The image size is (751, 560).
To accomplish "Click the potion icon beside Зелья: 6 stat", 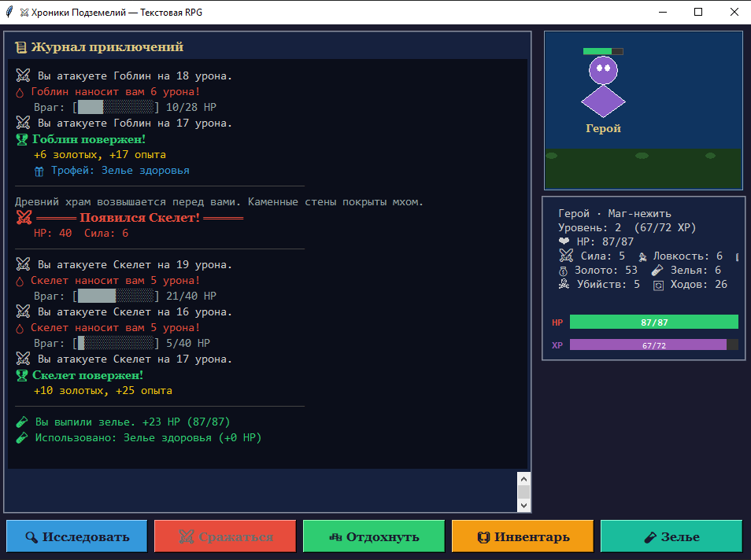I will pos(657,271).
